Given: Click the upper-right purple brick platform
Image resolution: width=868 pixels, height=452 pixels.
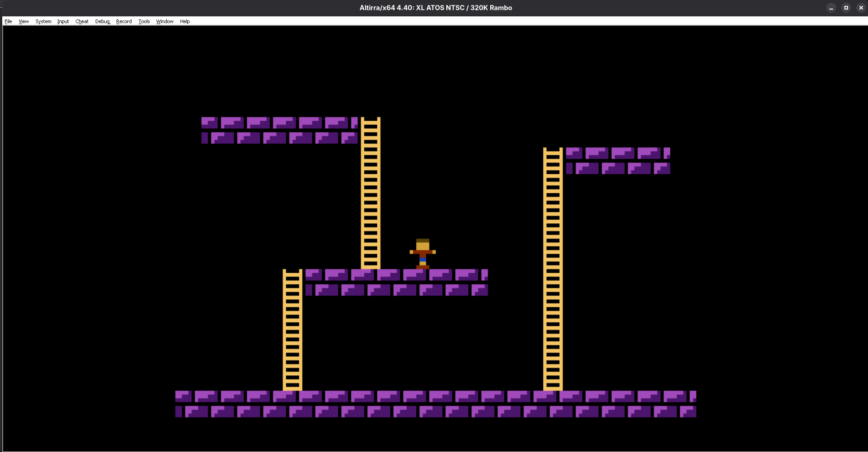Looking at the screenshot, I should (x=618, y=161).
